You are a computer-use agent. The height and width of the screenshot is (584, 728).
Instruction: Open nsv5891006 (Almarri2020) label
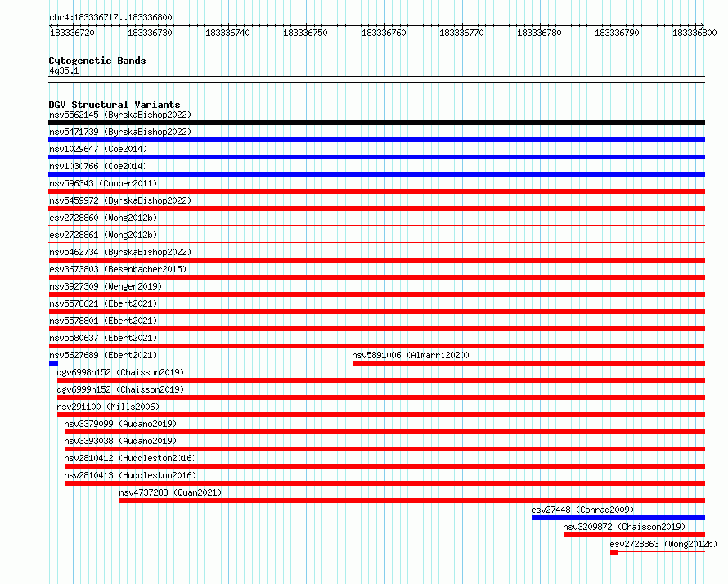click(x=411, y=355)
